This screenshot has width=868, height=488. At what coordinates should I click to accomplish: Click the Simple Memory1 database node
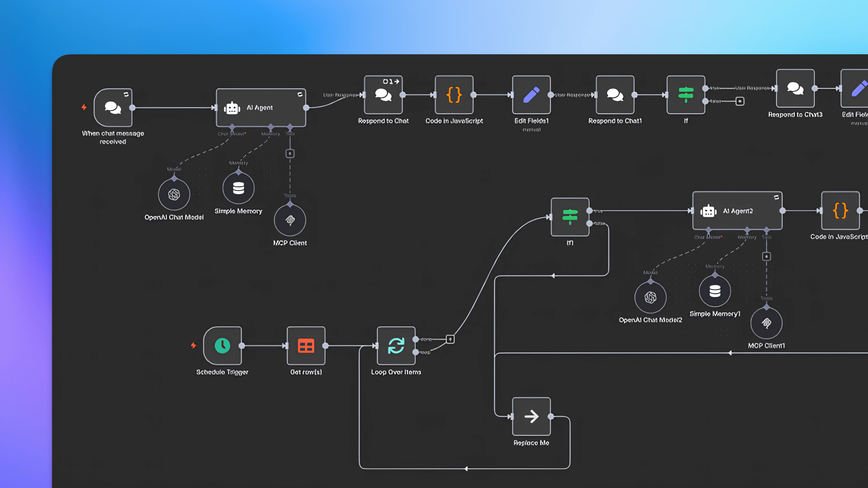(715, 291)
